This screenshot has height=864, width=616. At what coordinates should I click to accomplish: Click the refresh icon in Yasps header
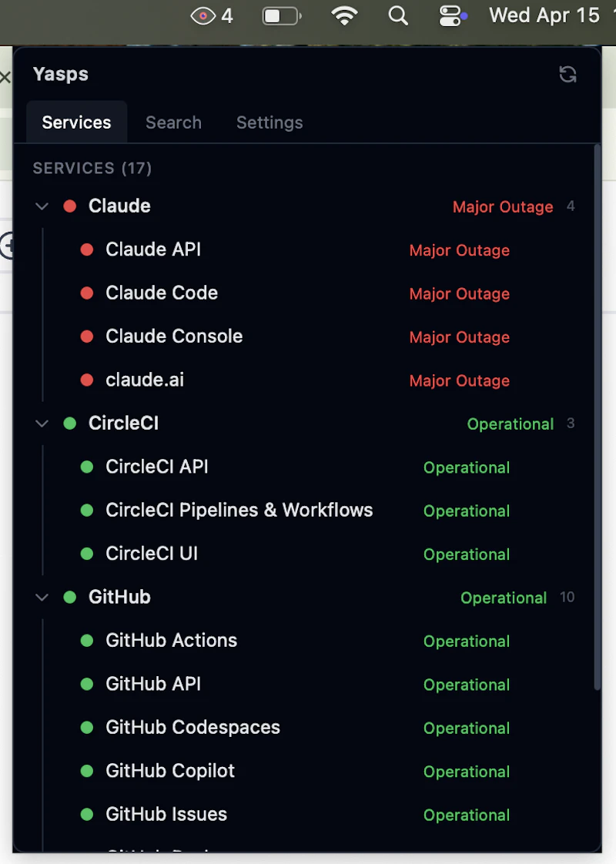(x=567, y=74)
